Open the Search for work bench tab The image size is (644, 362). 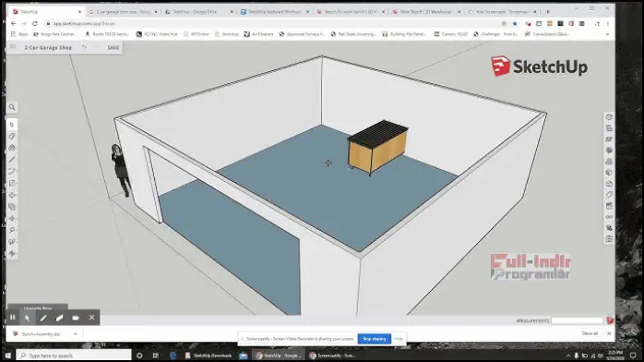point(351,12)
